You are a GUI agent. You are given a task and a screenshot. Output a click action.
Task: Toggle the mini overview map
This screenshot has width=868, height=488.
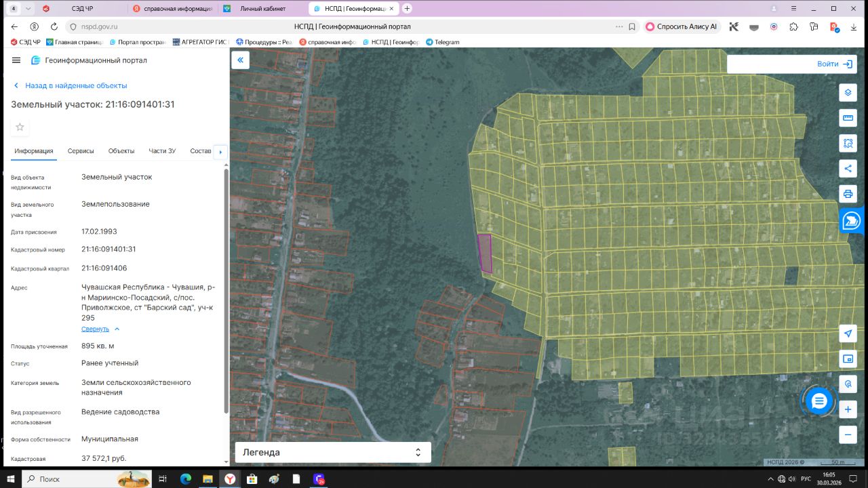(847, 359)
